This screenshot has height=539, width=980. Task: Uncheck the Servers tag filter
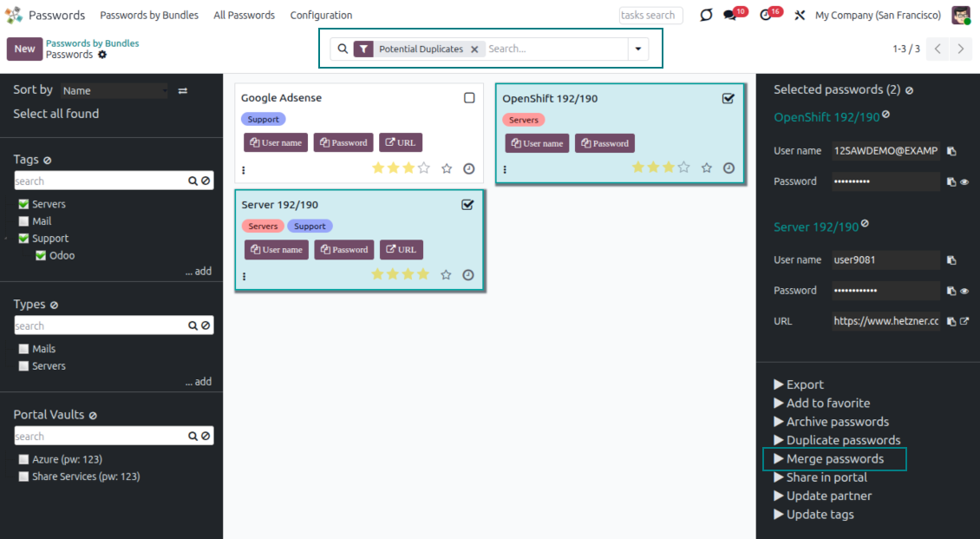[23, 204]
